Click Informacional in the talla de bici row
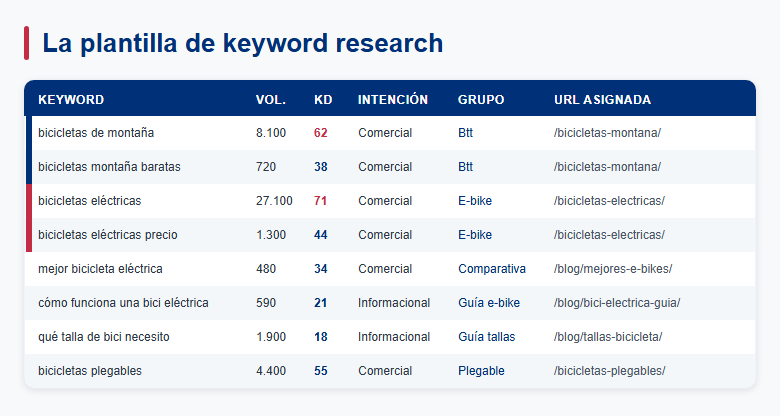The height and width of the screenshot is (416, 780). pos(394,337)
